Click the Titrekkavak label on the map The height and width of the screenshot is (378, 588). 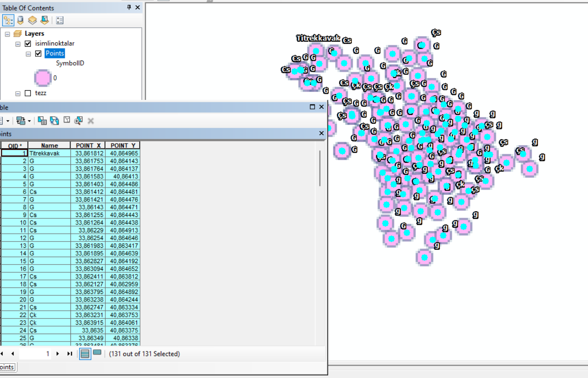pos(318,39)
